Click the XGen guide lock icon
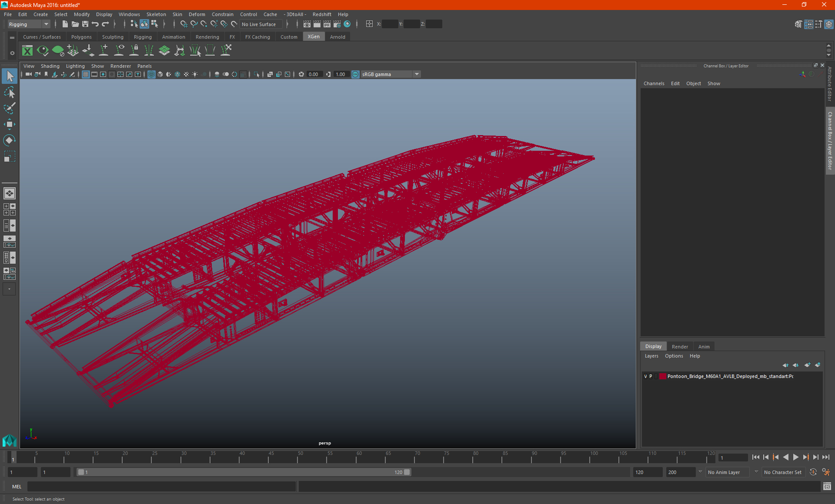Screen dimensions: 835x504 tap(134, 51)
